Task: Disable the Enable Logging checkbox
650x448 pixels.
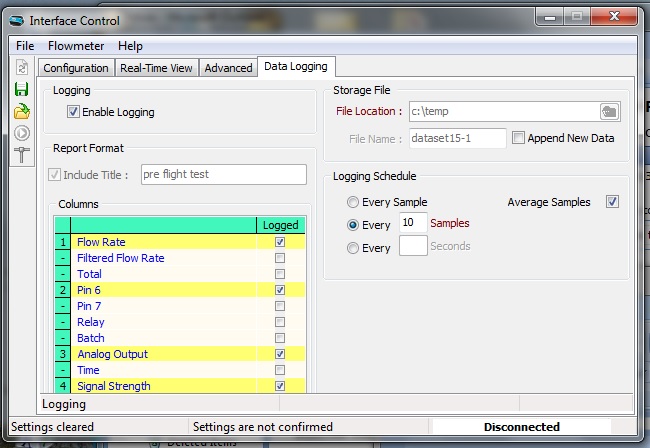Action: 73,112
